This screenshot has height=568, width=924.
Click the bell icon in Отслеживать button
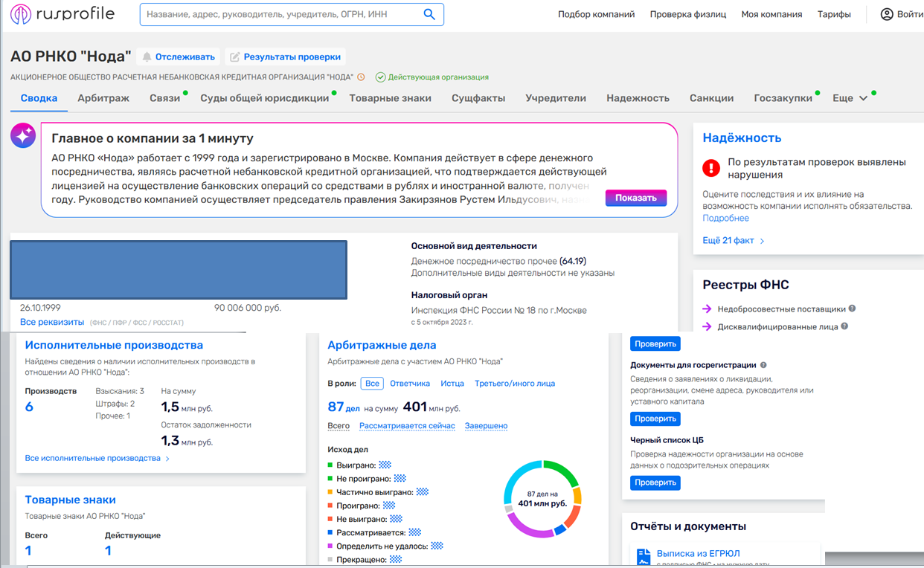147,57
